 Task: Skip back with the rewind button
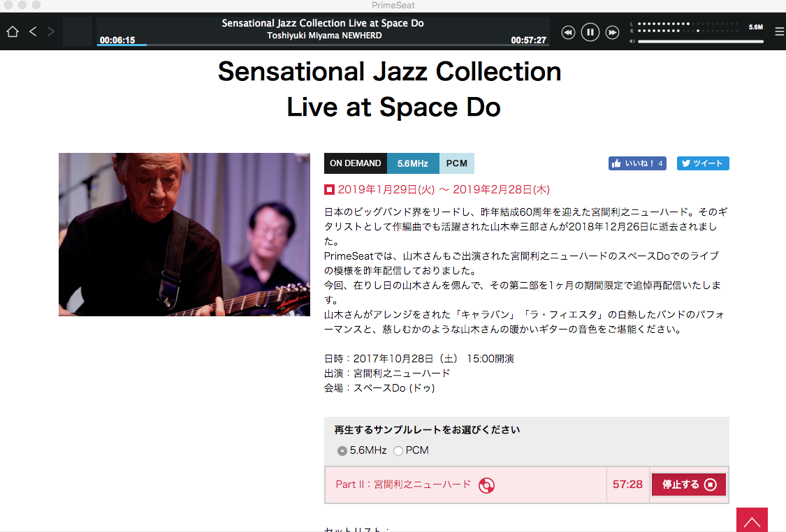coord(568,33)
